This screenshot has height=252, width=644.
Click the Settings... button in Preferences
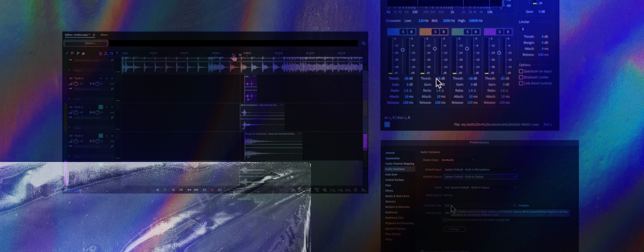454,229
